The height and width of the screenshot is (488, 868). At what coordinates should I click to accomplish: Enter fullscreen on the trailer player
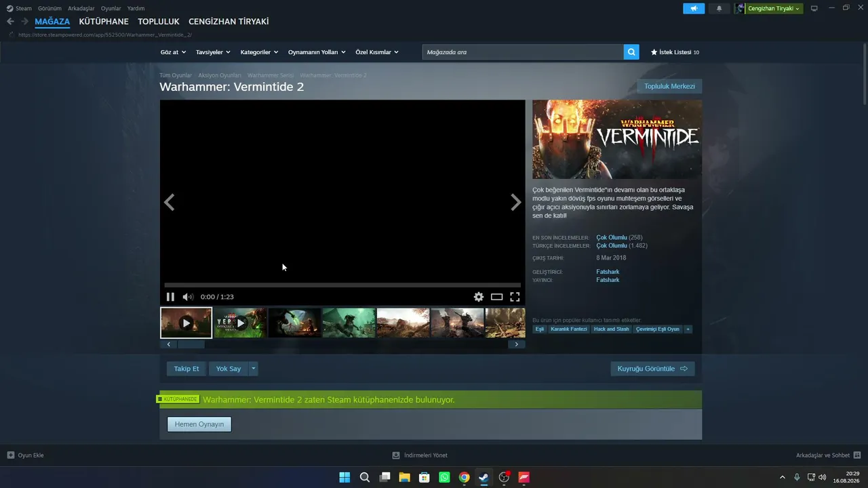515,297
